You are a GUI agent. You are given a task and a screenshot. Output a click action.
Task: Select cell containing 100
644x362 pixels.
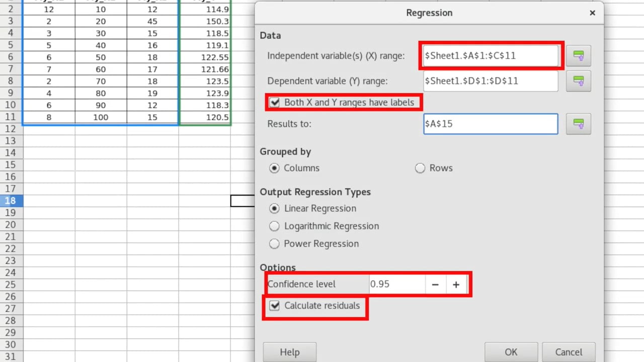tap(101, 117)
